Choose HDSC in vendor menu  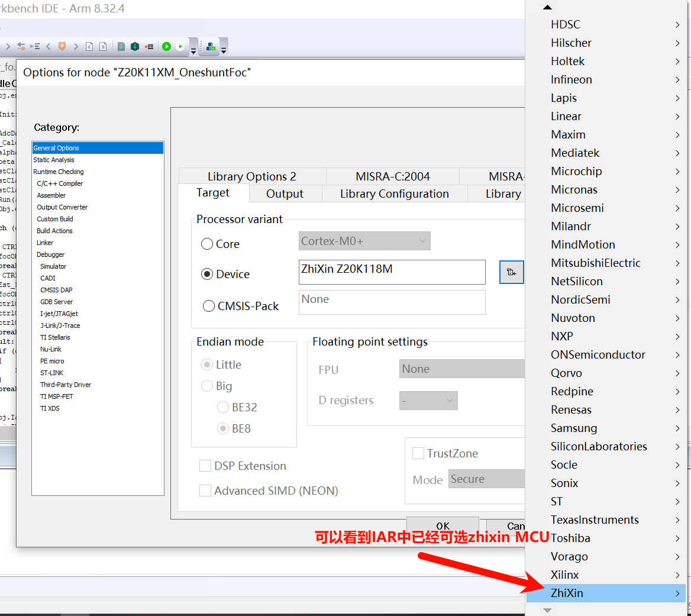(606, 24)
